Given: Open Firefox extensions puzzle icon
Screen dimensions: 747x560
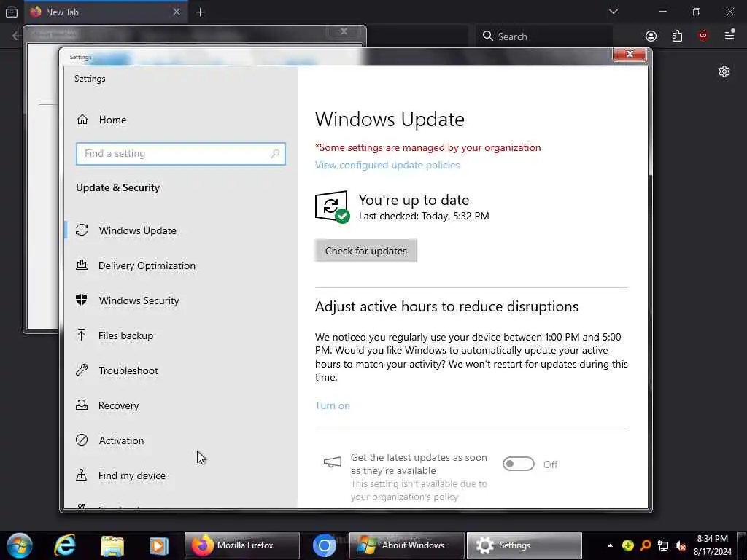Looking at the screenshot, I should tap(677, 36).
